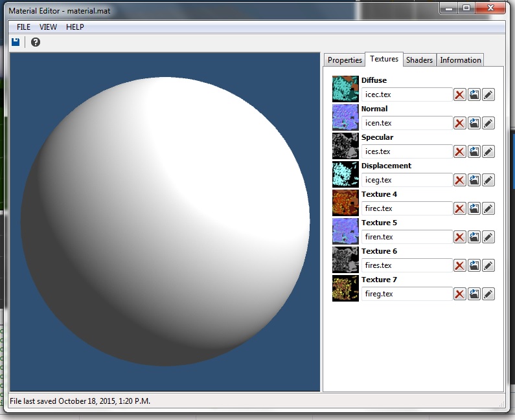Browse for a Texture 7 file
Image resolution: width=515 pixels, height=420 pixels.
click(474, 294)
